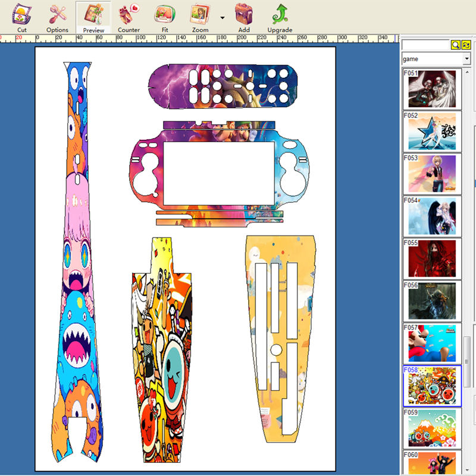This screenshot has height=476, width=476.
Task: Click the yellow search magnifier icon
Action: (x=455, y=45)
